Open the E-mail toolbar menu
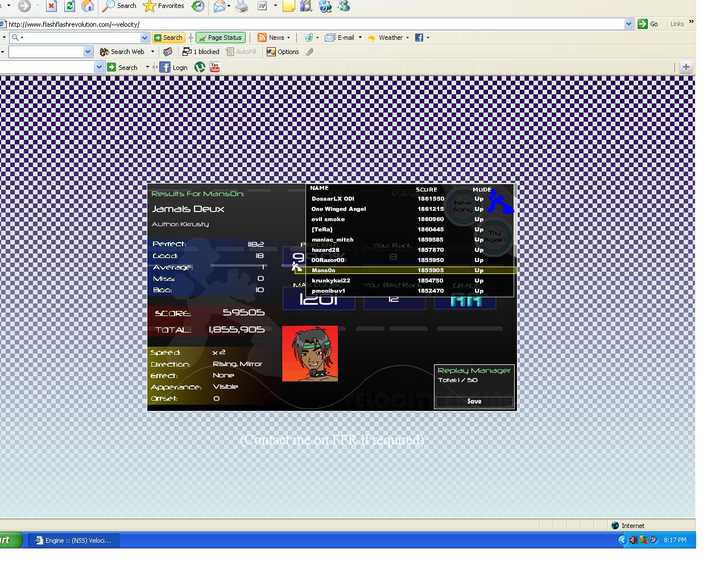The width and height of the screenshot is (728, 582). [344, 38]
